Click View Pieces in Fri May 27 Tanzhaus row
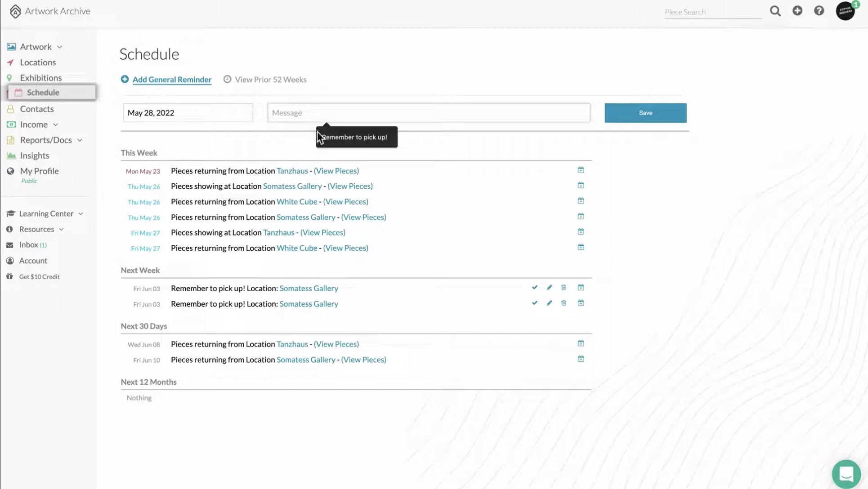The width and height of the screenshot is (868, 489). (x=323, y=232)
